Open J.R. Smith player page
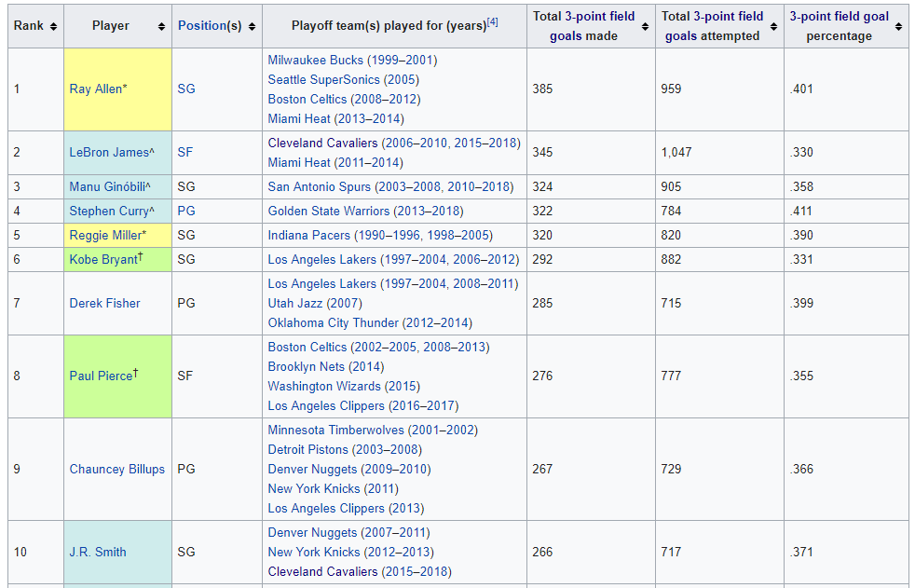The width and height of the screenshot is (915, 588). (98, 552)
